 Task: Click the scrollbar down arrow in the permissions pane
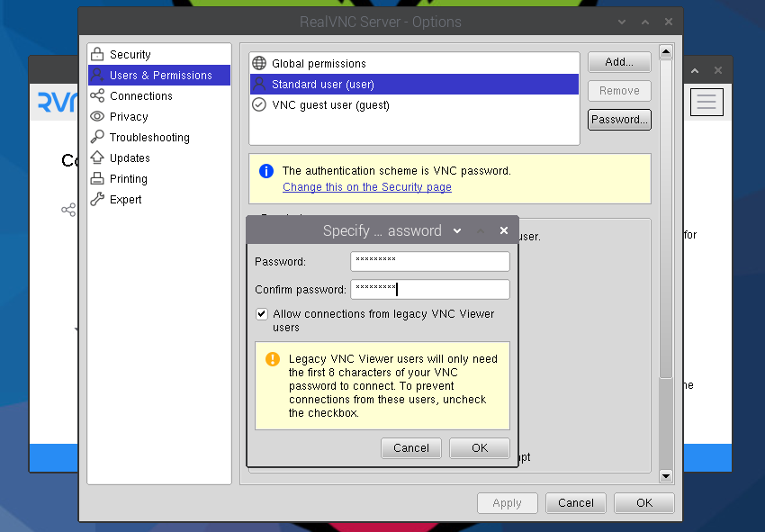click(665, 476)
